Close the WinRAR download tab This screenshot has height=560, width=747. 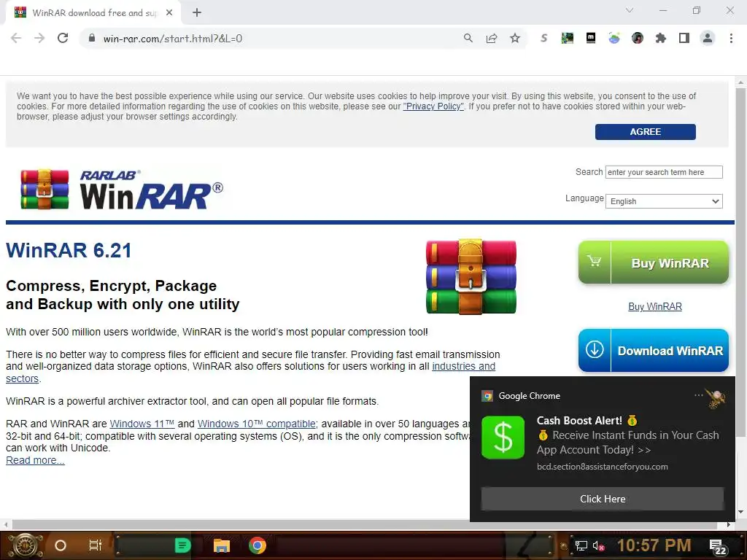pos(169,13)
